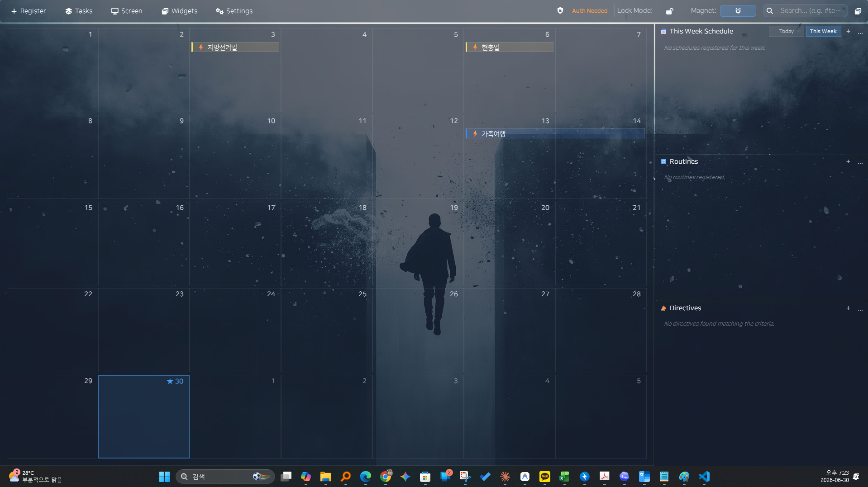Select calendar day 22
The height and width of the screenshot is (487, 868).
(52, 330)
